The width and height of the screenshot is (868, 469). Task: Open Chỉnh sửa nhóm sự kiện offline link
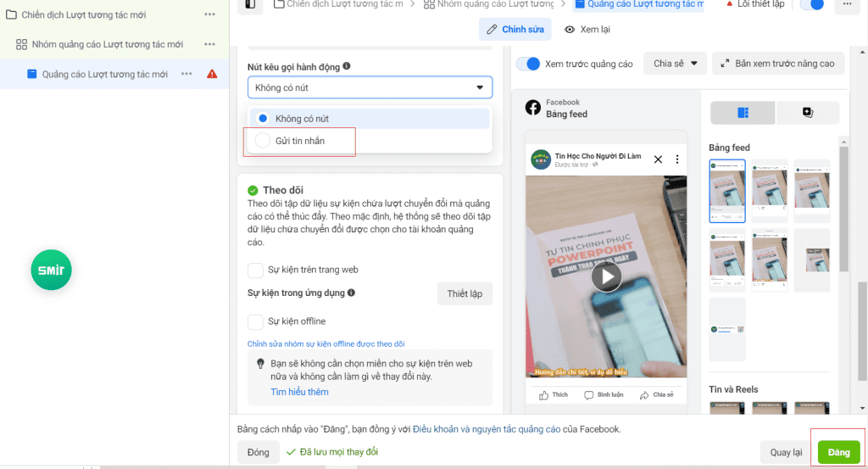coord(326,343)
